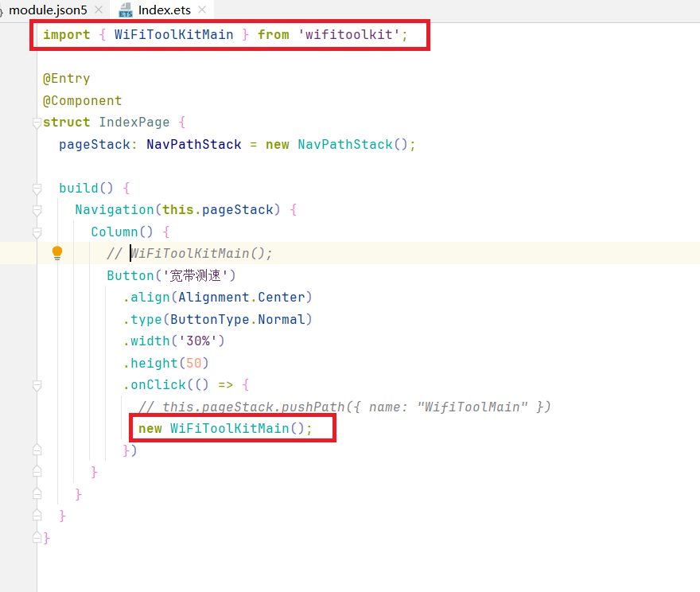Screen dimensions: 700x592
Task: Collapse the struct IndexPage fold marker
Action: tap(37, 123)
